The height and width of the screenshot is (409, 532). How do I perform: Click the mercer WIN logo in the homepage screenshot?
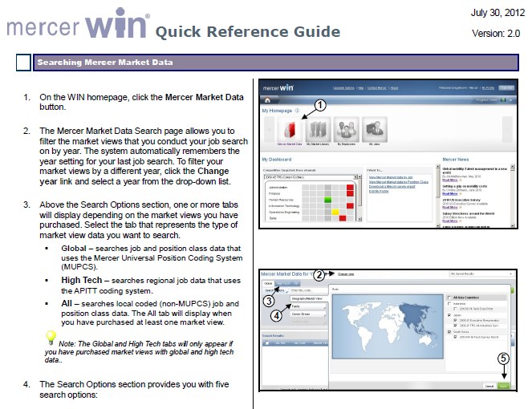coord(278,88)
